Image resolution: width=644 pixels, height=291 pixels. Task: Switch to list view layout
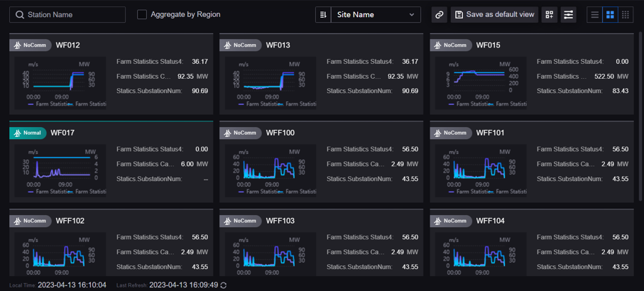click(x=595, y=14)
